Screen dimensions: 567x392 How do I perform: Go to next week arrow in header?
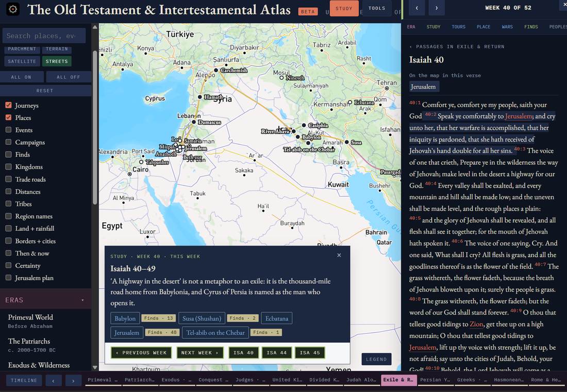pos(437,8)
